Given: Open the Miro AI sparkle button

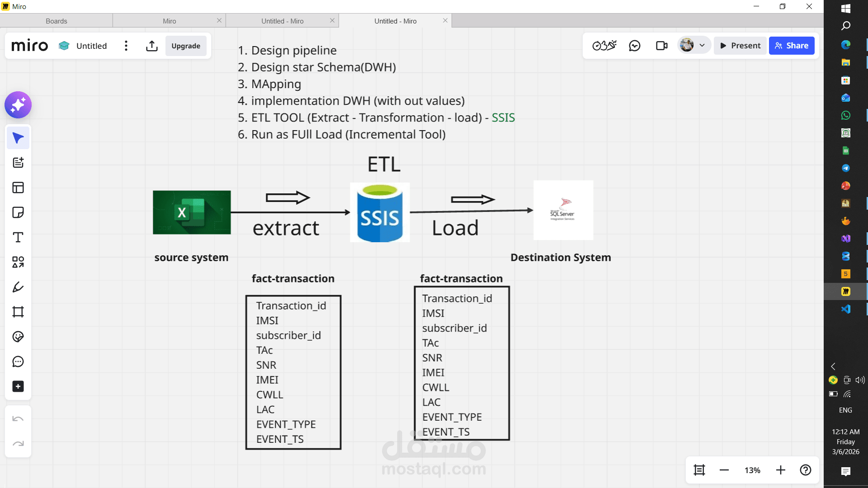Looking at the screenshot, I should 18,105.
